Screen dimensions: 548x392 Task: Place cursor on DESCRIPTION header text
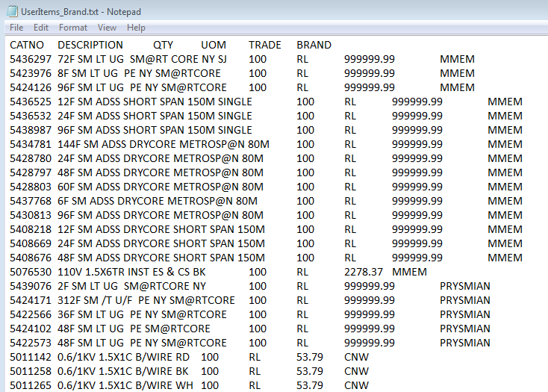[90, 45]
